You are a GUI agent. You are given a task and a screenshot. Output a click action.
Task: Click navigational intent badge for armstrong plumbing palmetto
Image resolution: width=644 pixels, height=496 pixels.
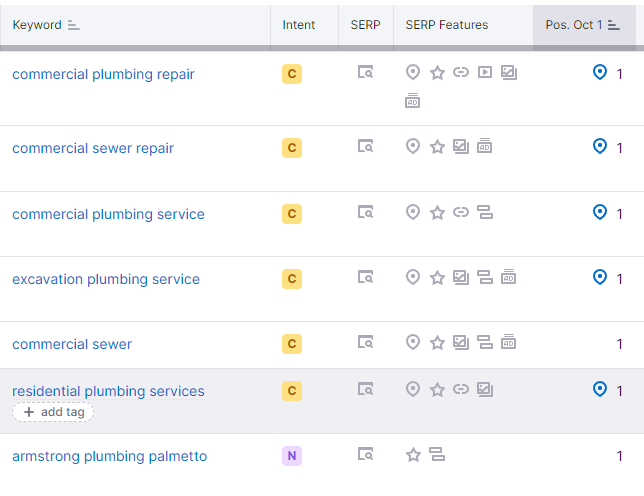pos(292,456)
